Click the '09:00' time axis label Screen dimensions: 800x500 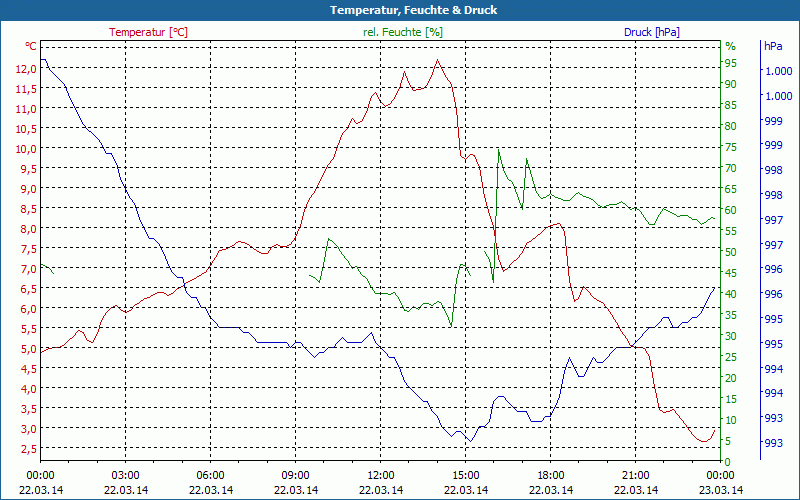pyautogui.click(x=295, y=476)
